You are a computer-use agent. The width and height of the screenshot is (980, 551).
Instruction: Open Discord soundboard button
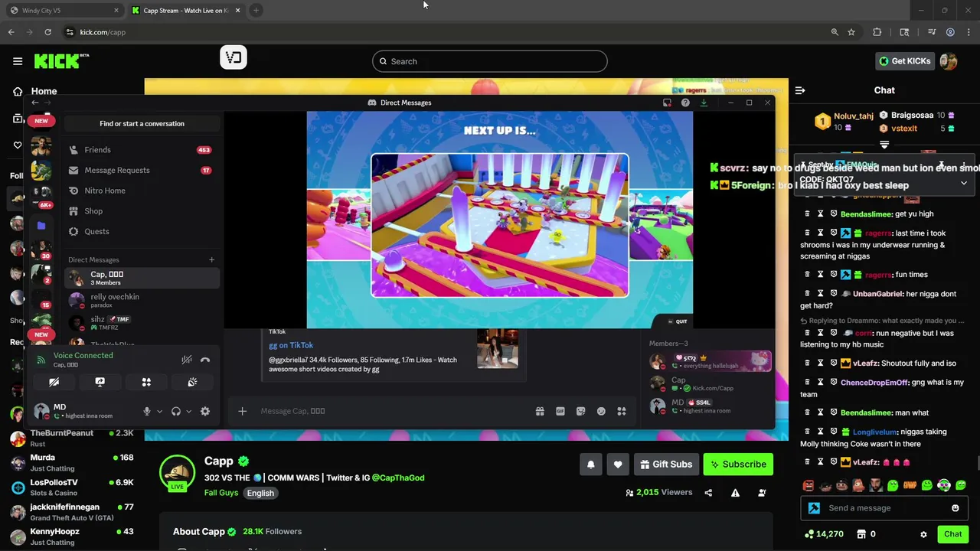(x=192, y=382)
